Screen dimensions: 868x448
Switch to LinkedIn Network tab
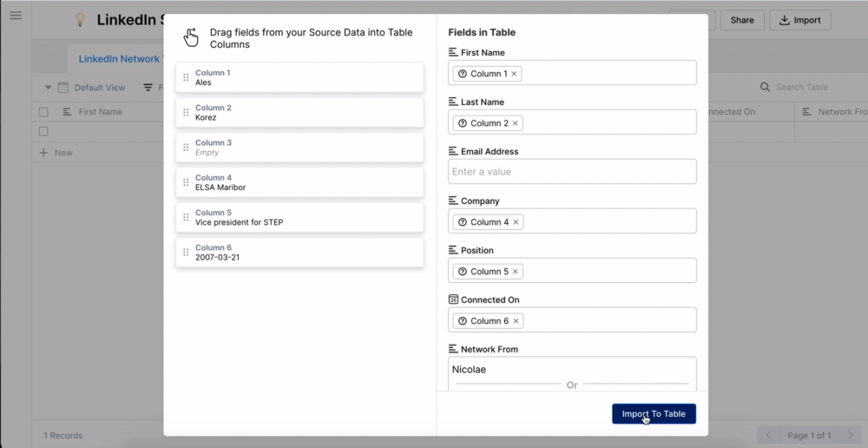tap(119, 59)
